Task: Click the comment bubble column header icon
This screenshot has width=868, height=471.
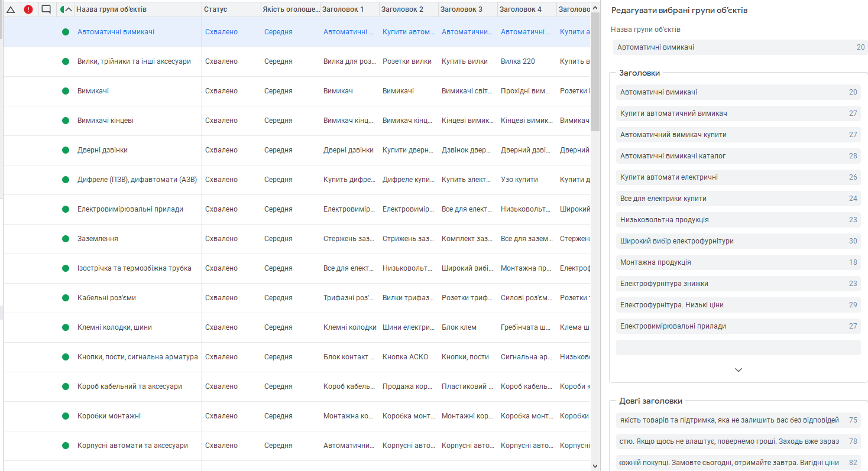Action: 46,9
